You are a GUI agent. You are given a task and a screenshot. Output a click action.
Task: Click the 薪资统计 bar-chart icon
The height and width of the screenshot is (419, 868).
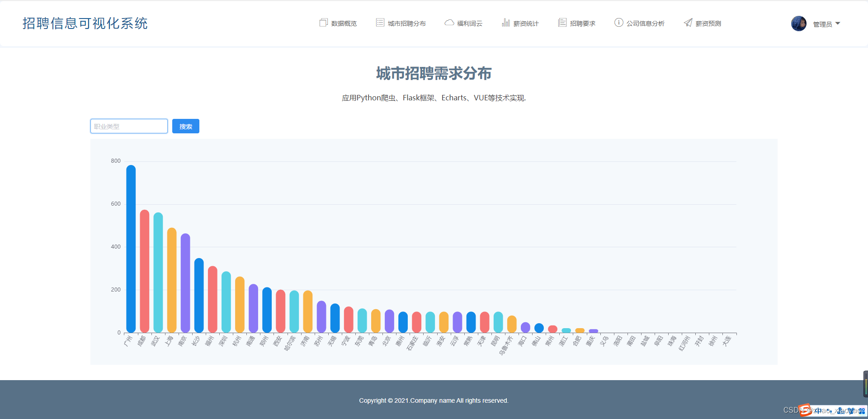(506, 23)
